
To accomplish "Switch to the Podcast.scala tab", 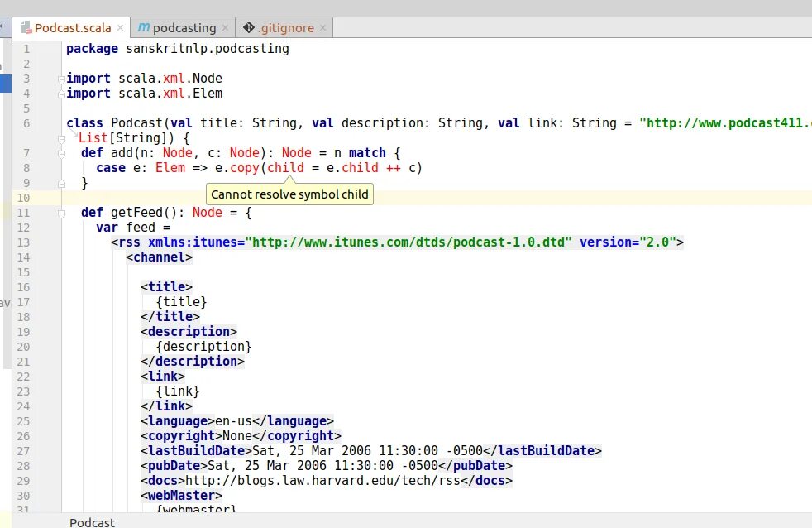I will point(71,28).
